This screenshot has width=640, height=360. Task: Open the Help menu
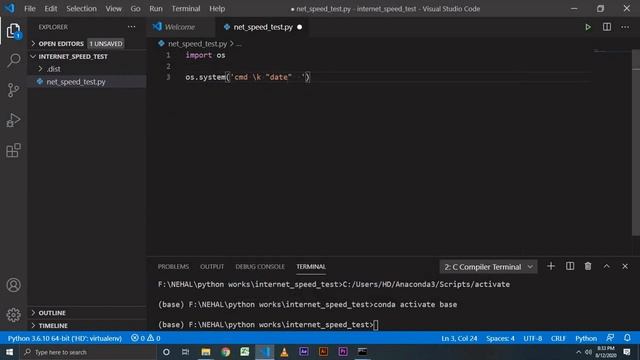(x=217, y=9)
